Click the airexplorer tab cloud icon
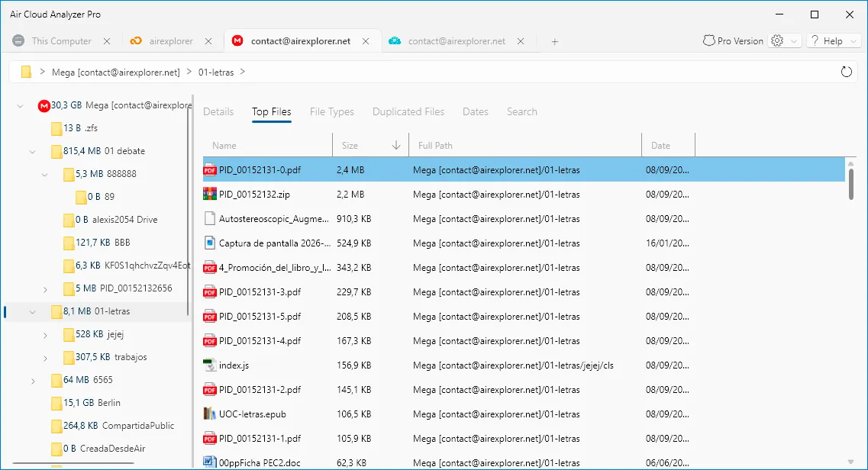868x470 pixels. pyautogui.click(x=136, y=41)
